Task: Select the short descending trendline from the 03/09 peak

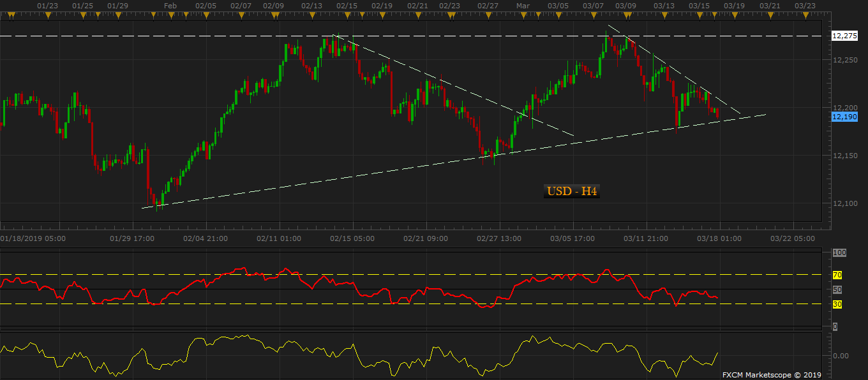Action: point(675,69)
